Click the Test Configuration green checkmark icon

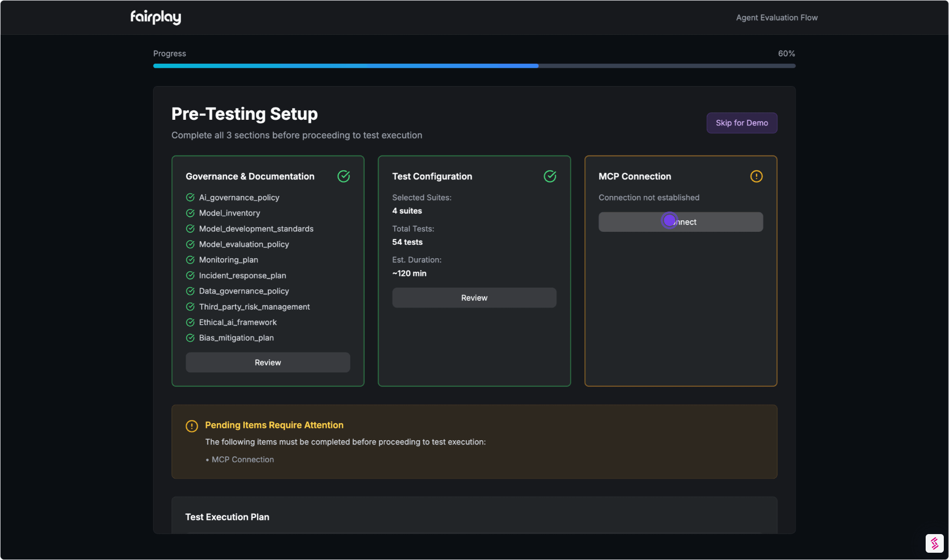[x=550, y=176]
